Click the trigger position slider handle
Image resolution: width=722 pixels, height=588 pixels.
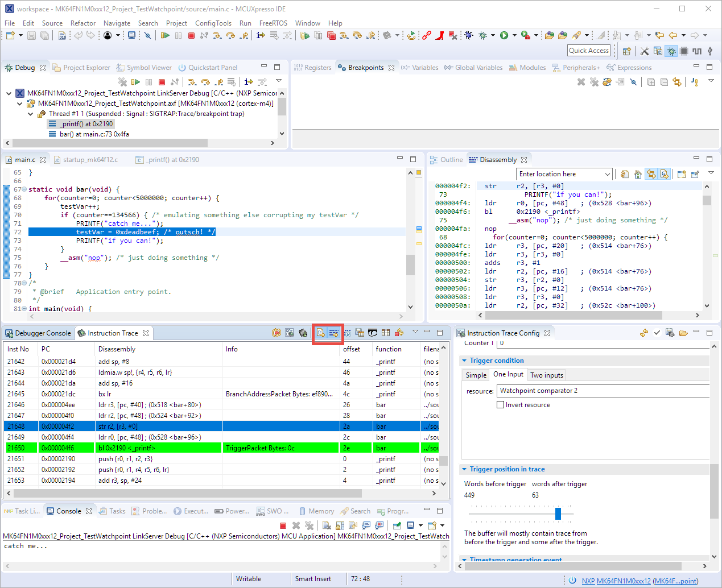(558, 514)
